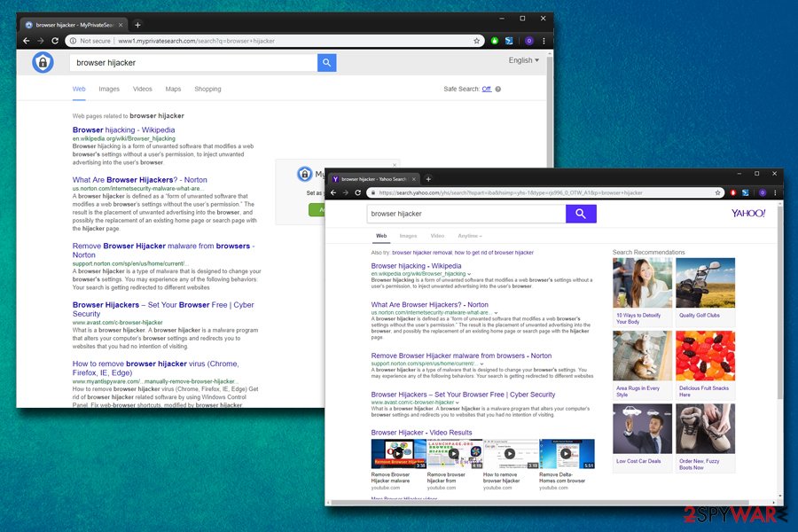The height and width of the screenshot is (532, 798).
Task: Open English language dropdown
Action: (x=524, y=60)
